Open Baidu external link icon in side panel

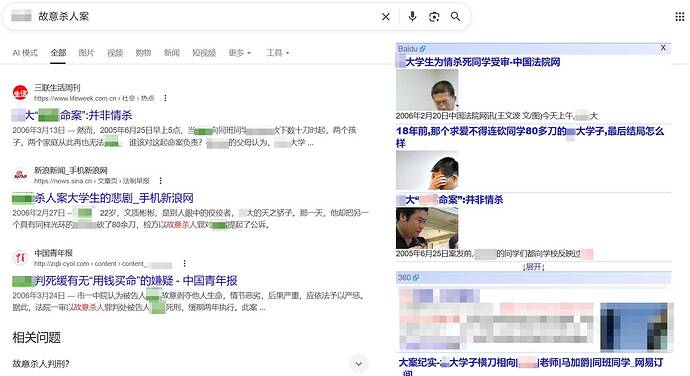(422, 49)
